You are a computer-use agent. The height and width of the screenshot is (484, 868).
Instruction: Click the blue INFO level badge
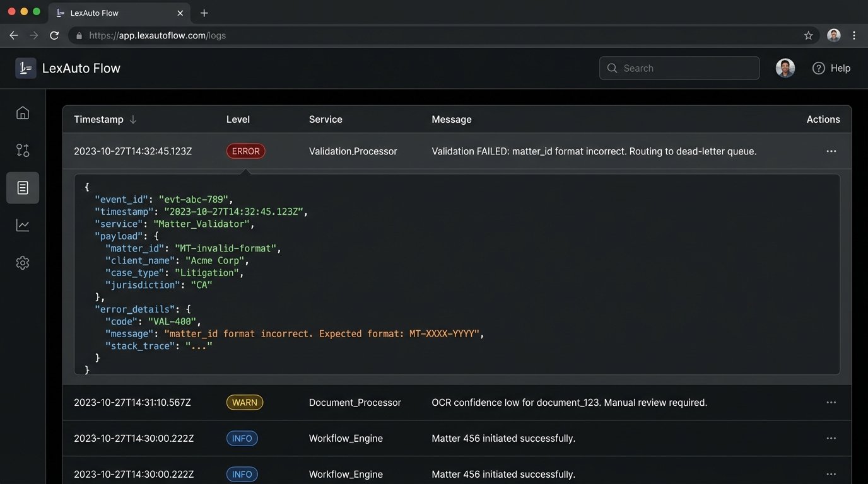click(x=242, y=439)
